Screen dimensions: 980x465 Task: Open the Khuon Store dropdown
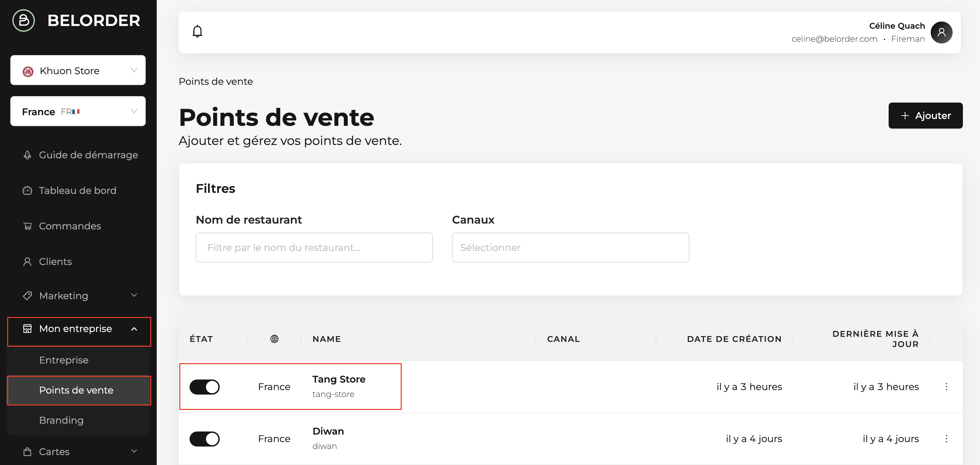(78, 70)
